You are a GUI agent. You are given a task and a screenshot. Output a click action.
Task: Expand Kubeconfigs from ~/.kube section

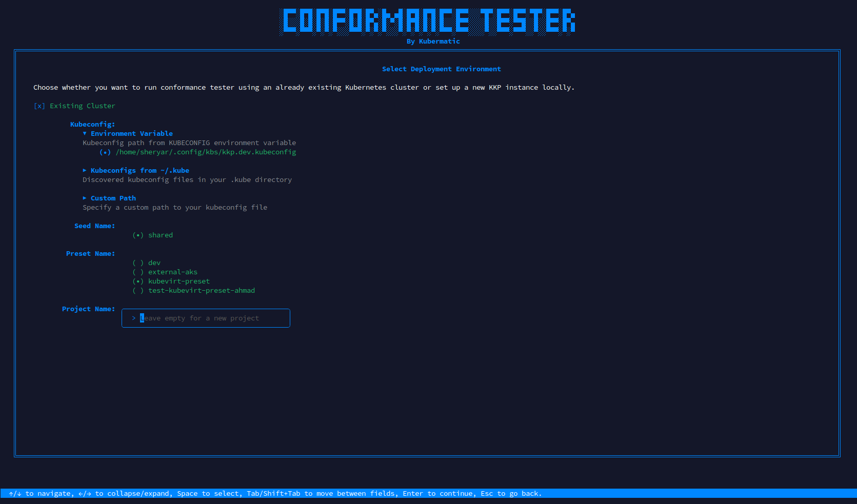click(x=85, y=171)
